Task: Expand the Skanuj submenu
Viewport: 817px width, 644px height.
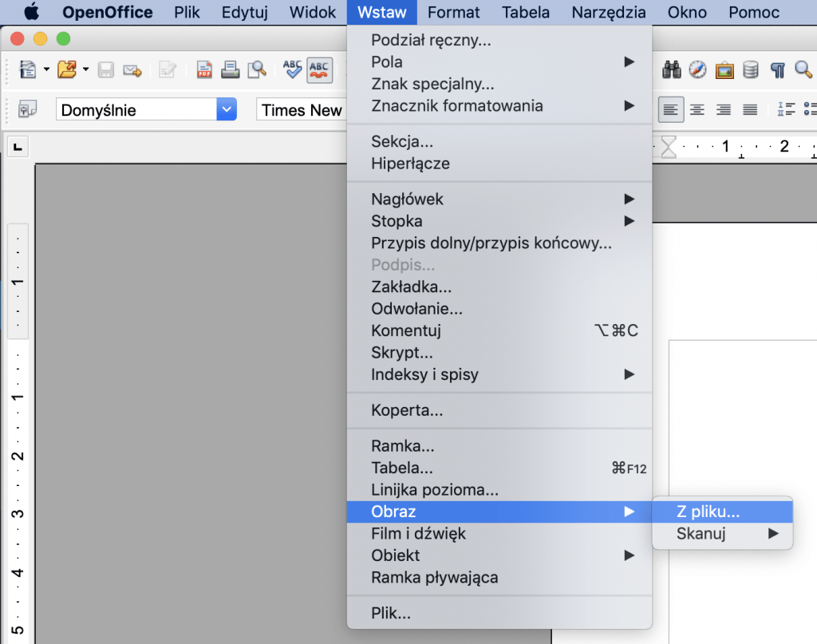Action: pyautogui.click(x=722, y=534)
